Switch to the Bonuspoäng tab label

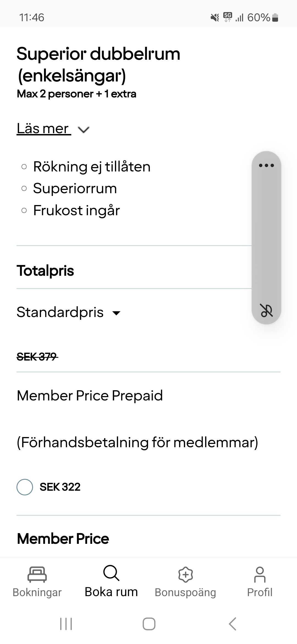[185, 592]
